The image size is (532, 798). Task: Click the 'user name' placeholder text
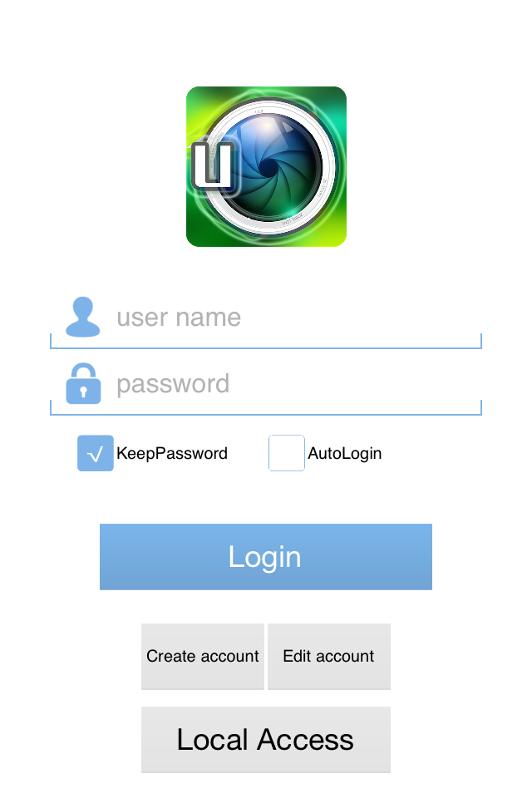coord(179,318)
